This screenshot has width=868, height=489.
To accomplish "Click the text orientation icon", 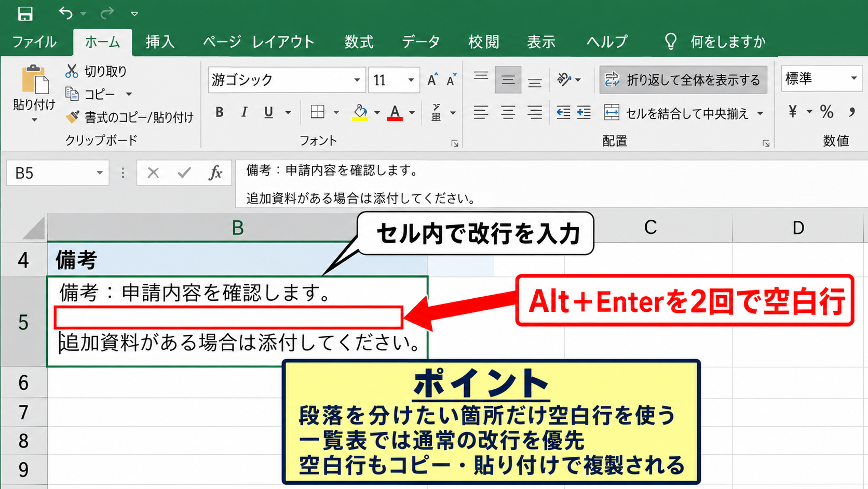I will (564, 80).
